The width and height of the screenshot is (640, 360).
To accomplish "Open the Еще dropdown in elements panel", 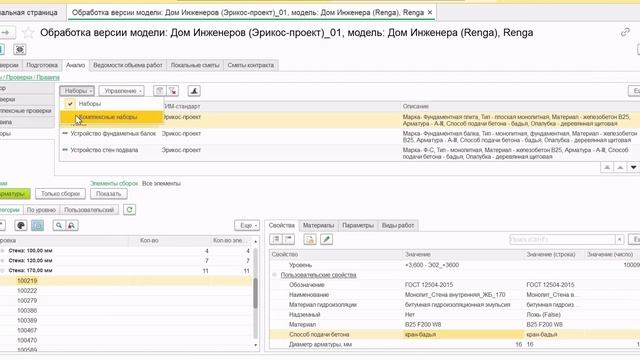I will click(x=247, y=225).
